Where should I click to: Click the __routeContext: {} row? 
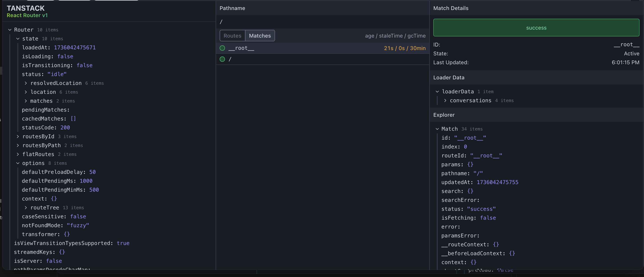470,245
